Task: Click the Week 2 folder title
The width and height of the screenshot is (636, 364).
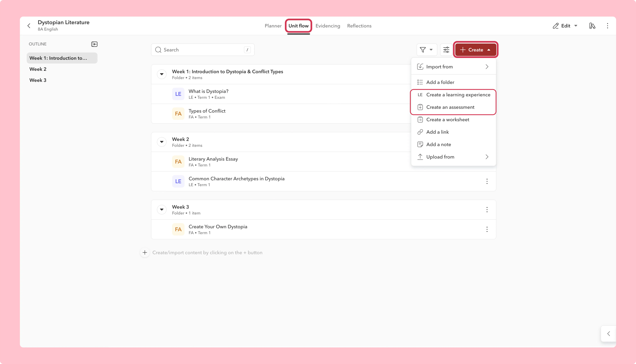Action: [180, 139]
